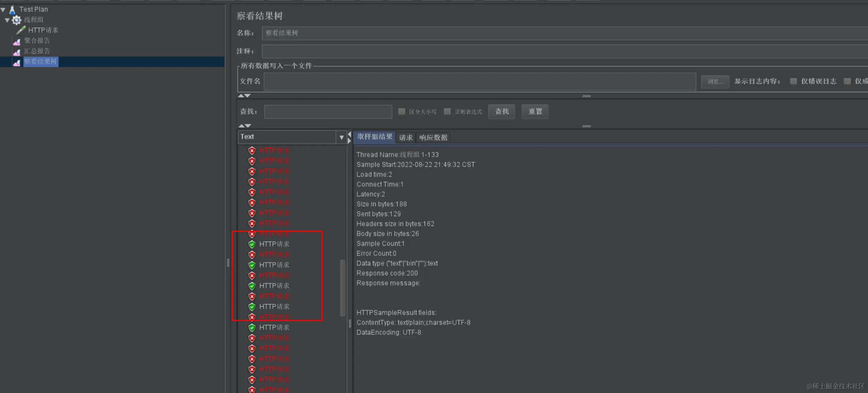Click the Test Plan flask icon
This screenshot has width=868, height=393.
click(x=12, y=9)
